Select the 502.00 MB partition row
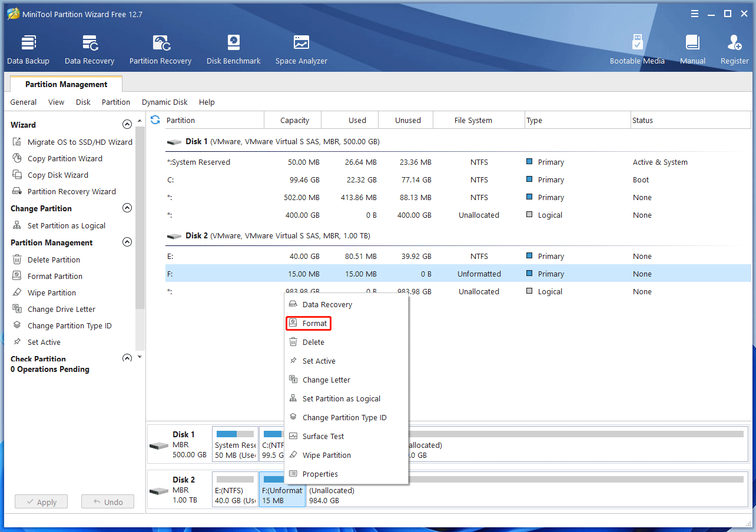The width and height of the screenshot is (756, 532). click(458, 197)
